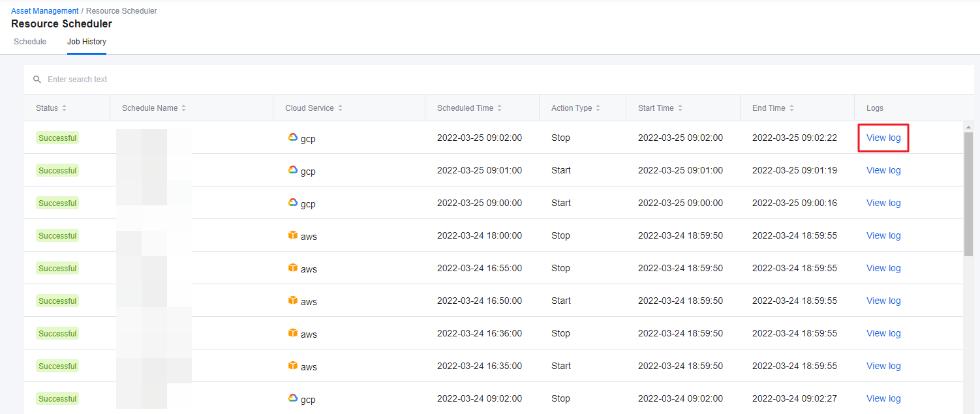This screenshot has height=414, width=980.
Task: Select the Job History tab
Action: (87, 42)
